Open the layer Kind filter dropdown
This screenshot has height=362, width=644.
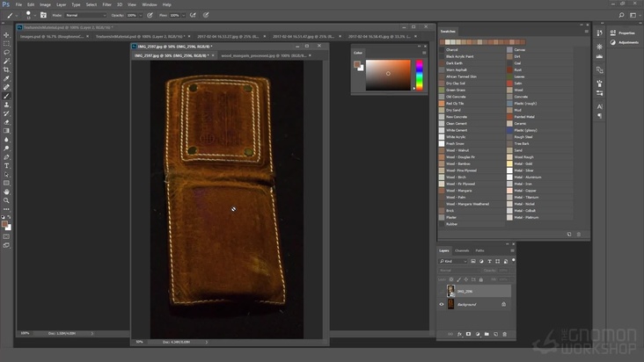click(x=451, y=261)
